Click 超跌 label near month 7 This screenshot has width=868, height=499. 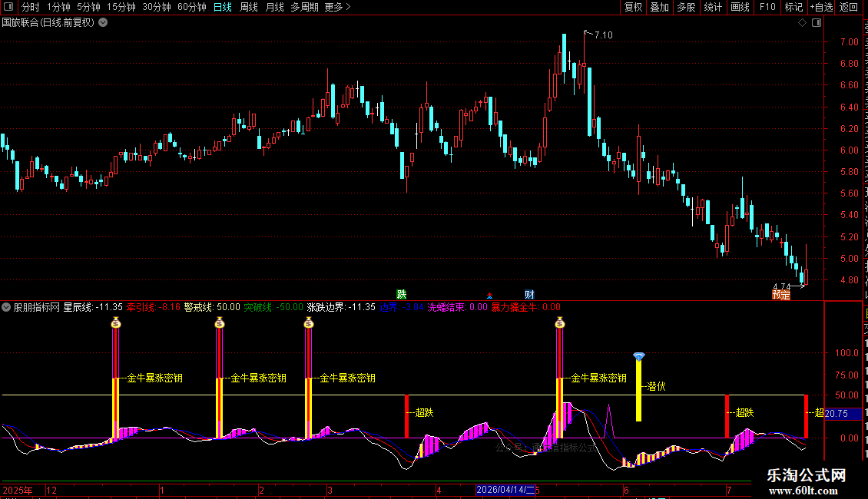pos(744,413)
